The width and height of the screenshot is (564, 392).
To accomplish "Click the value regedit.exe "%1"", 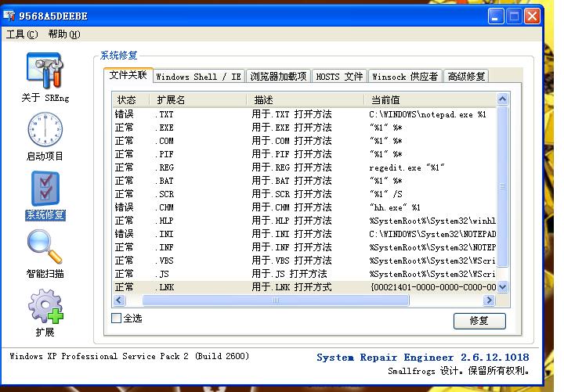I will pos(407,167).
